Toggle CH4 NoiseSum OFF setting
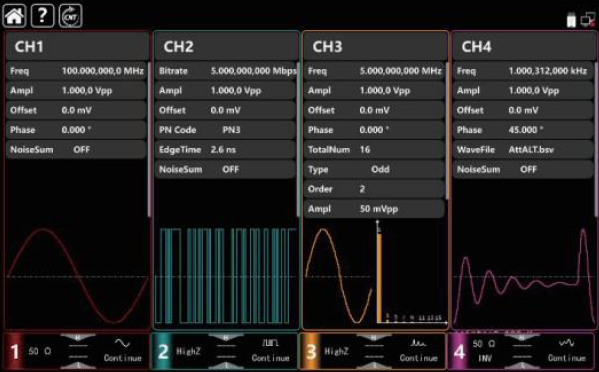Screen dimensions: 599x372 click(523, 169)
